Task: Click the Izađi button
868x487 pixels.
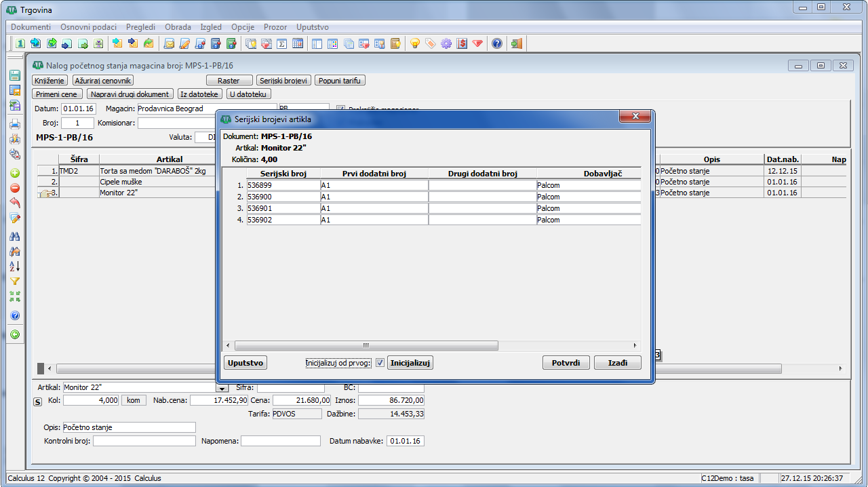Action: (x=617, y=363)
